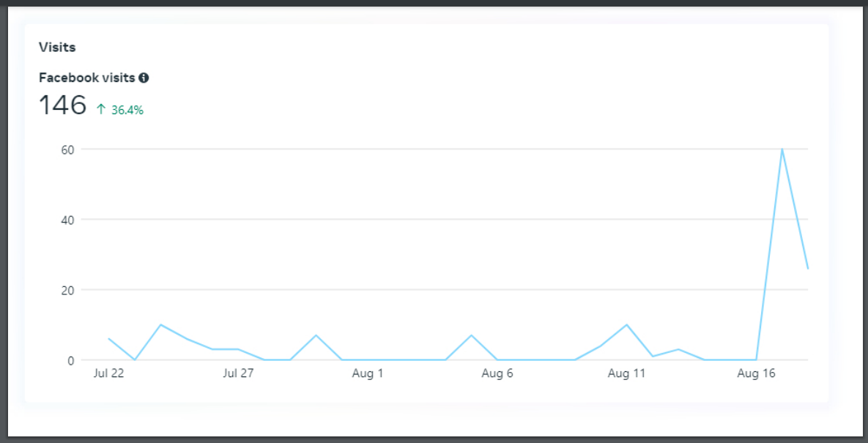Click the highest peak of the visits line
868x443 pixels.
click(782, 149)
